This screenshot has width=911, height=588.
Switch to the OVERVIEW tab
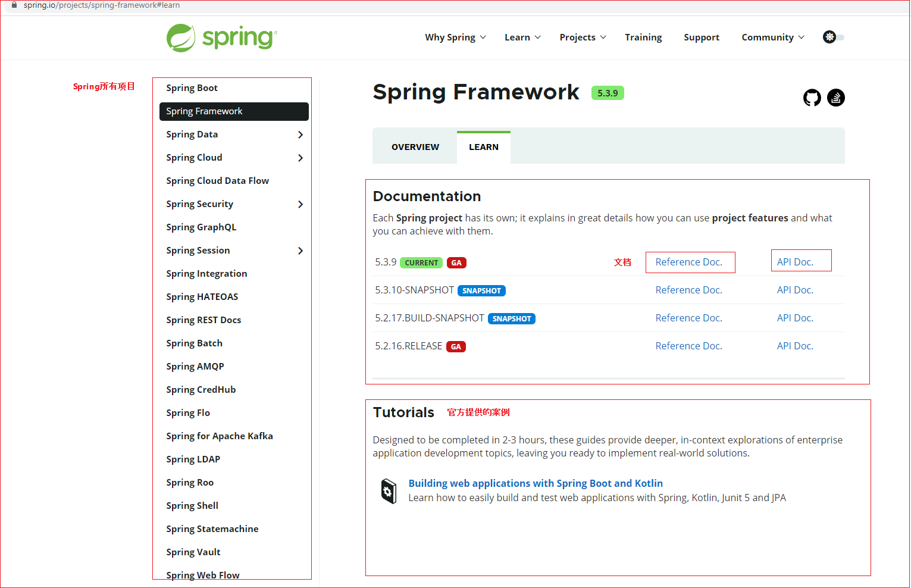(415, 147)
